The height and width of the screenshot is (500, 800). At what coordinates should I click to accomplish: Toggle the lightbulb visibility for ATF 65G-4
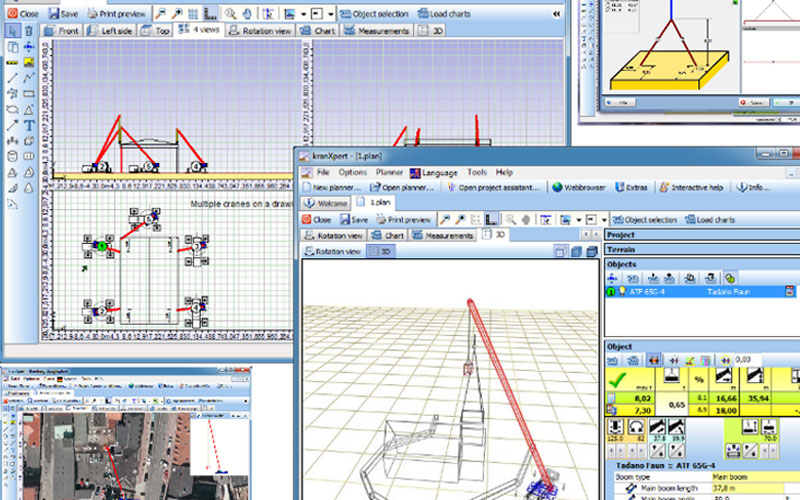click(621, 292)
